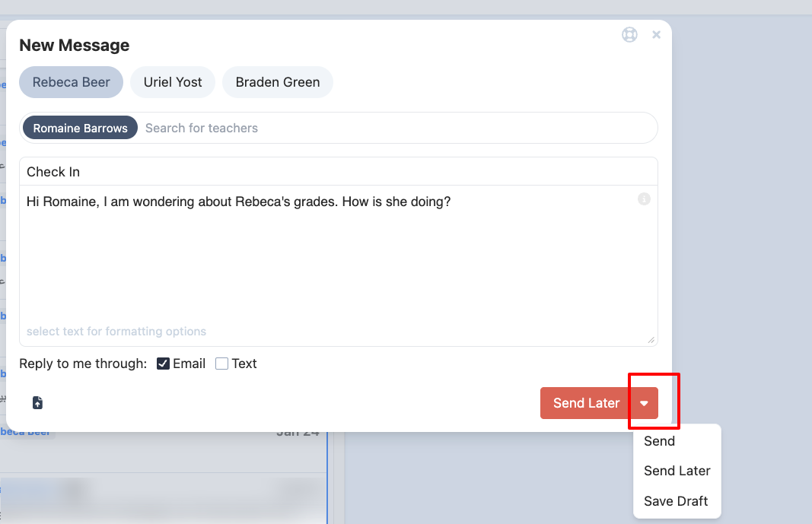This screenshot has height=524, width=812.
Task: Choose Save Draft from the dropdown menu
Action: coord(676,501)
